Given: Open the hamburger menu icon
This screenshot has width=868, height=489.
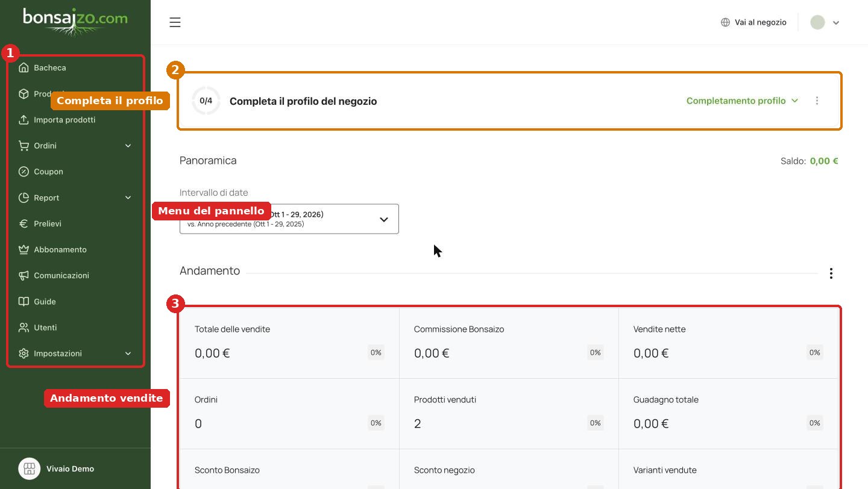Looking at the screenshot, I should click(x=175, y=22).
